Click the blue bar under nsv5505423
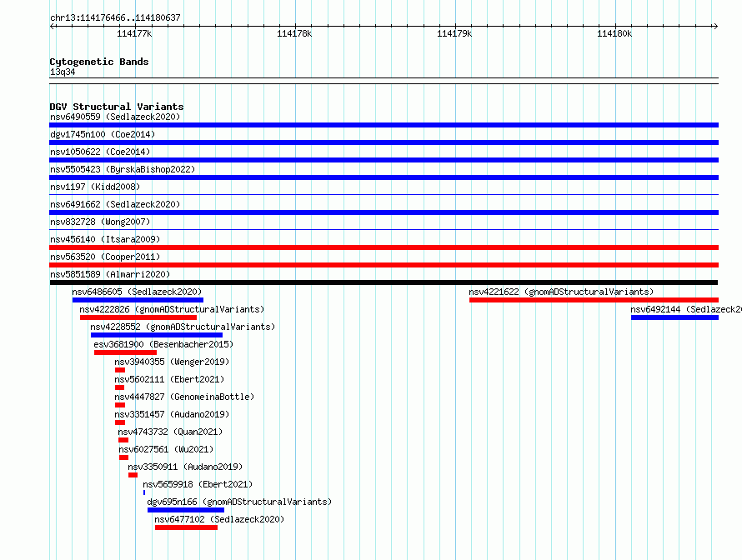This screenshot has width=742, height=560. click(384, 177)
